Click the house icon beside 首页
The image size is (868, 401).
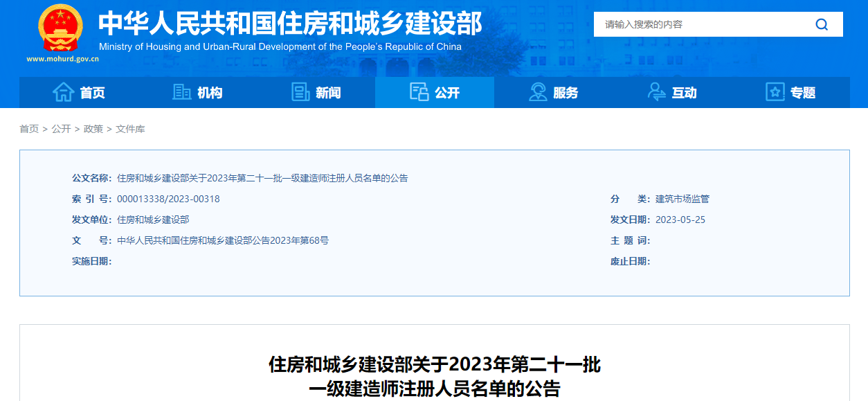[63, 92]
